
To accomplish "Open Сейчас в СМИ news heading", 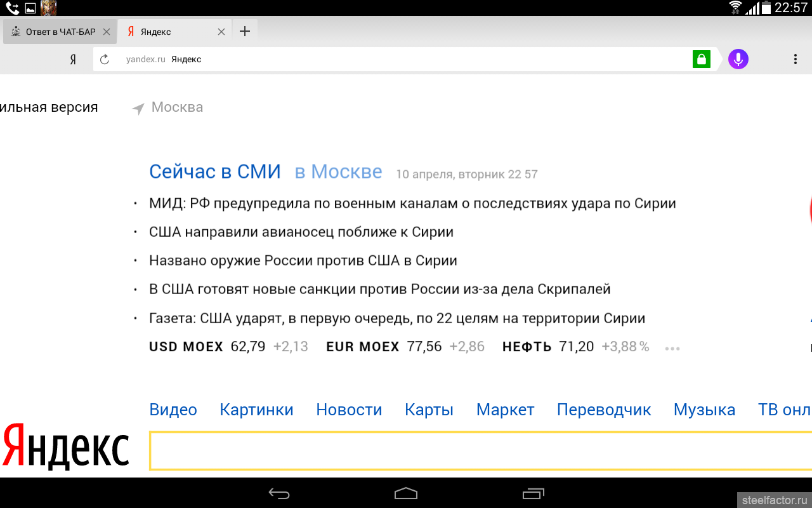I will coord(215,171).
